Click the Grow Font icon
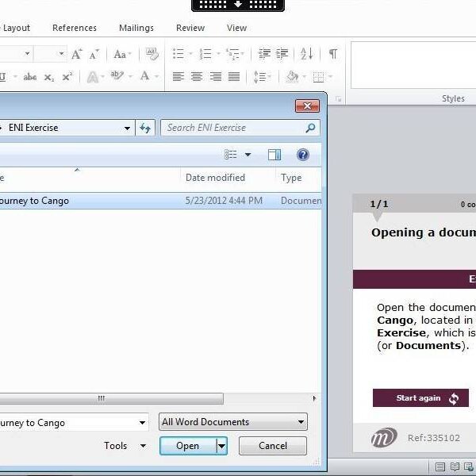The width and height of the screenshot is (476, 476). click(76, 54)
